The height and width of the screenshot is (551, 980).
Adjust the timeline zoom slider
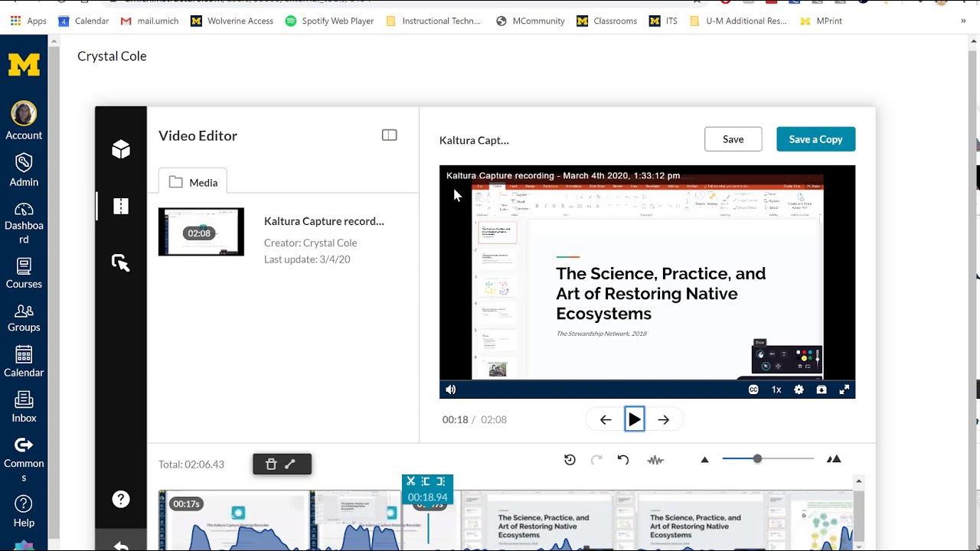[757, 459]
